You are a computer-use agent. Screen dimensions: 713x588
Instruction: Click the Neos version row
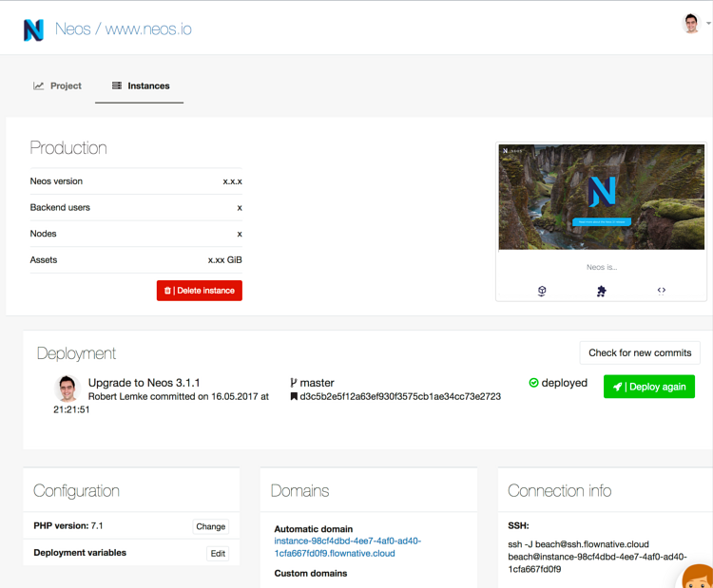[136, 181]
